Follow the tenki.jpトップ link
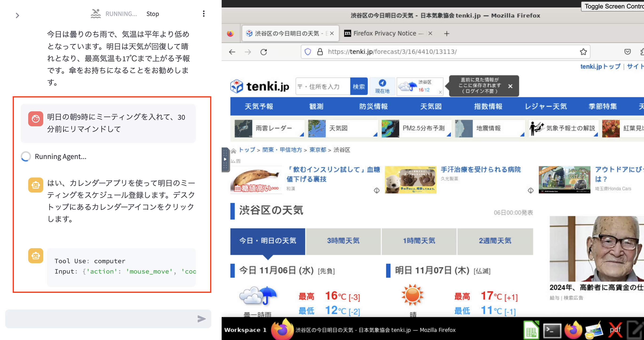This screenshot has width=644, height=340. [601, 66]
